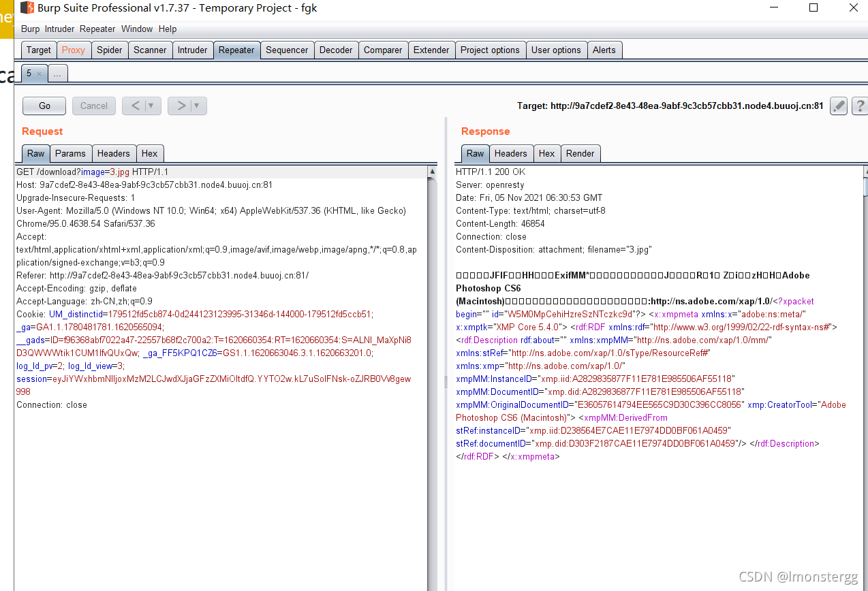Click the Connection: close request line
The width and height of the screenshot is (868, 591).
point(52,404)
